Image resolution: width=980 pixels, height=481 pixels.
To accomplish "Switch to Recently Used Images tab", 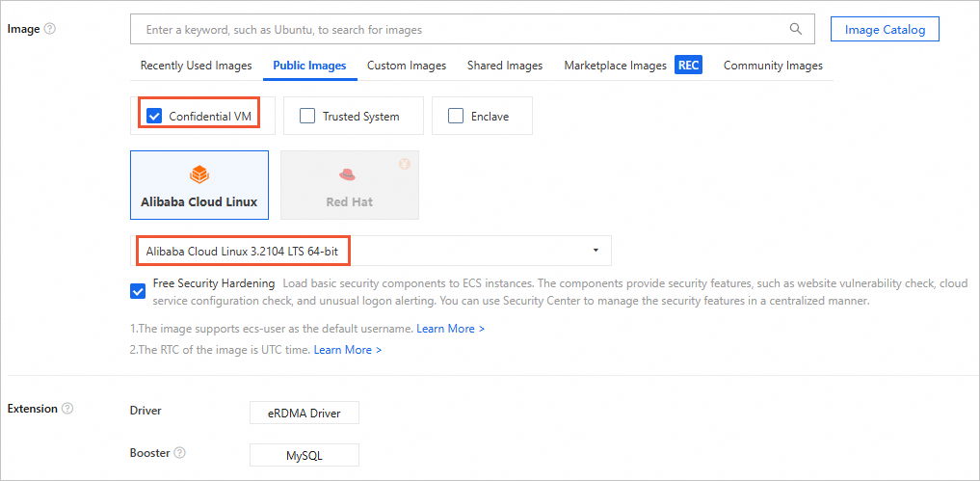I will pos(197,65).
